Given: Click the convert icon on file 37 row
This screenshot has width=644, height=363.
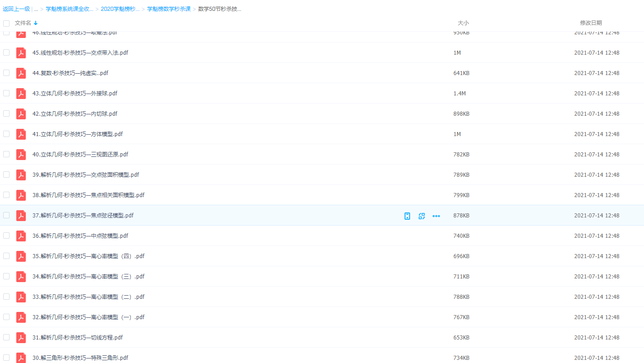Looking at the screenshot, I should 422,216.
